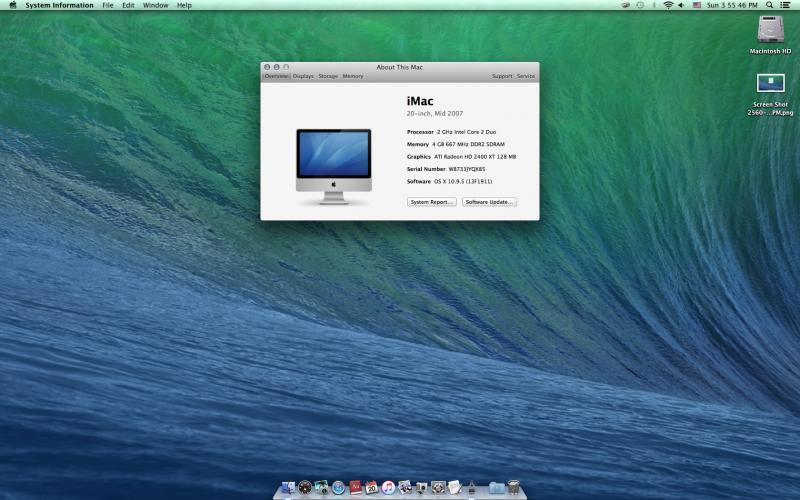The height and width of the screenshot is (500, 800).
Task: Click the US flag input source icon
Action: coord(696,5)
